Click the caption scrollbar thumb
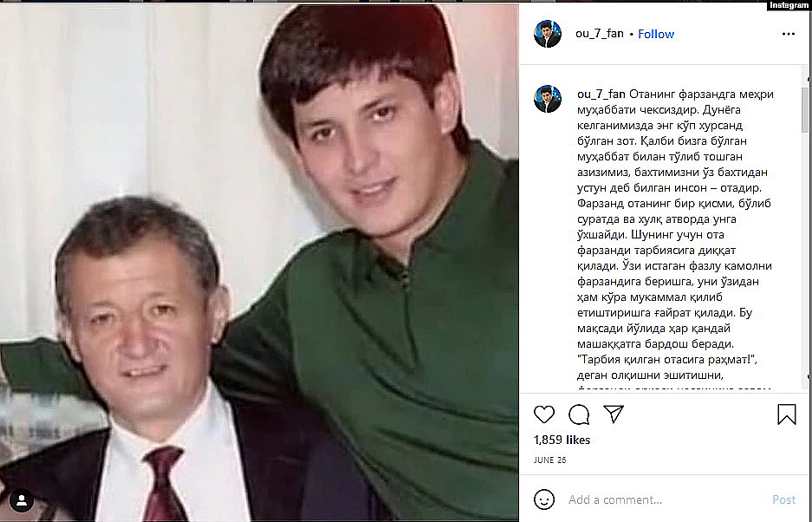The image size is (812, 522). (x=805, y=110)
